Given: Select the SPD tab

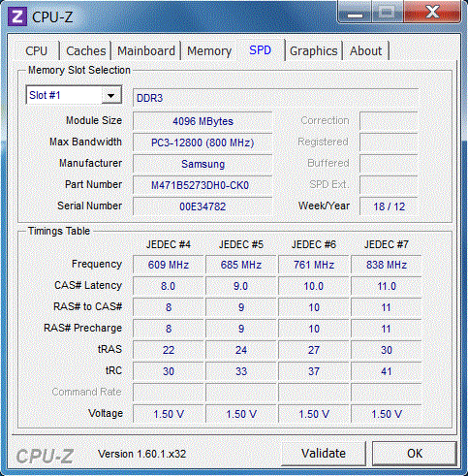Looking at the screenshot, I should [x=260, y=50].
